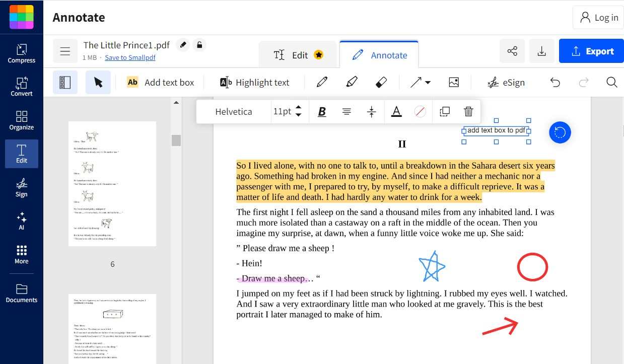The width and height of the screenshot is (624, 364).
Task: Duplicate the selected text box
Action: pos(445,112)
